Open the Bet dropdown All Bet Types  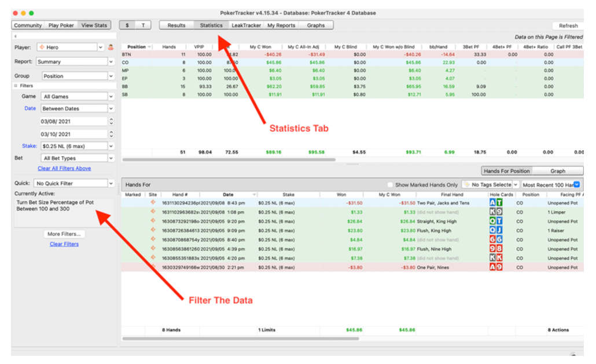[78, 158]
